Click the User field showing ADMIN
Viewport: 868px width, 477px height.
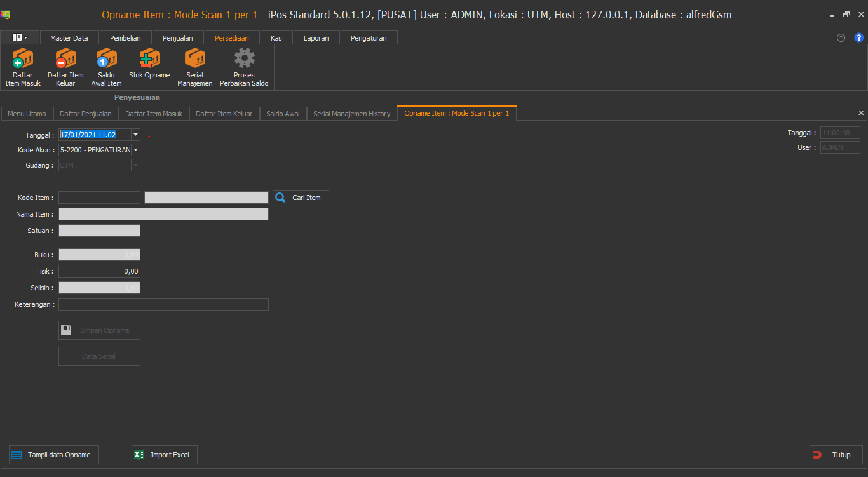840,147
